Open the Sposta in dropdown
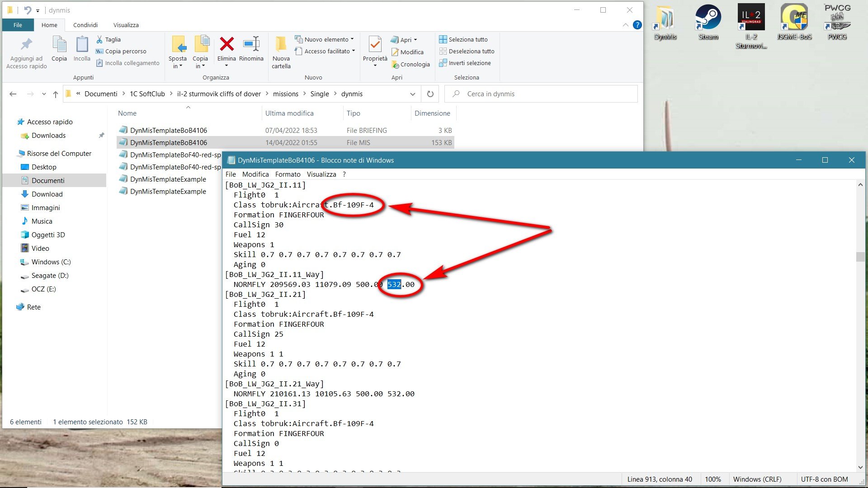Screen dimensions: 868x488 pos(178,62)
